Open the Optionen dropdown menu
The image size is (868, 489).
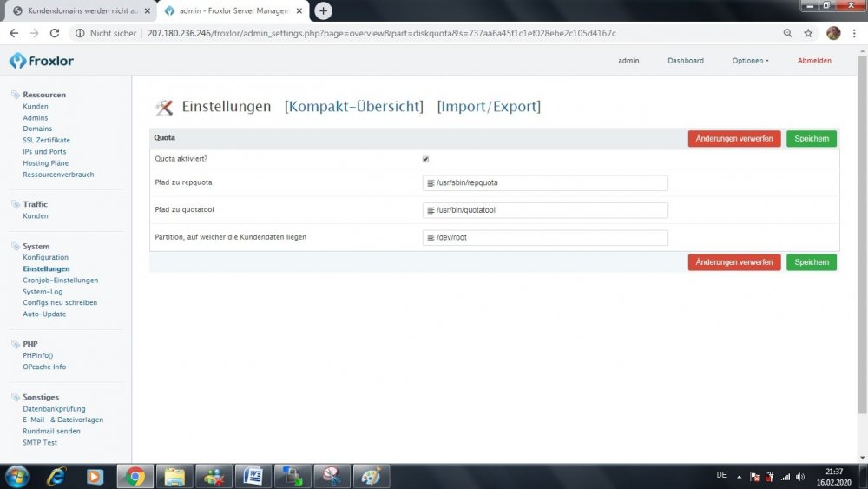(x=750, y=61)
